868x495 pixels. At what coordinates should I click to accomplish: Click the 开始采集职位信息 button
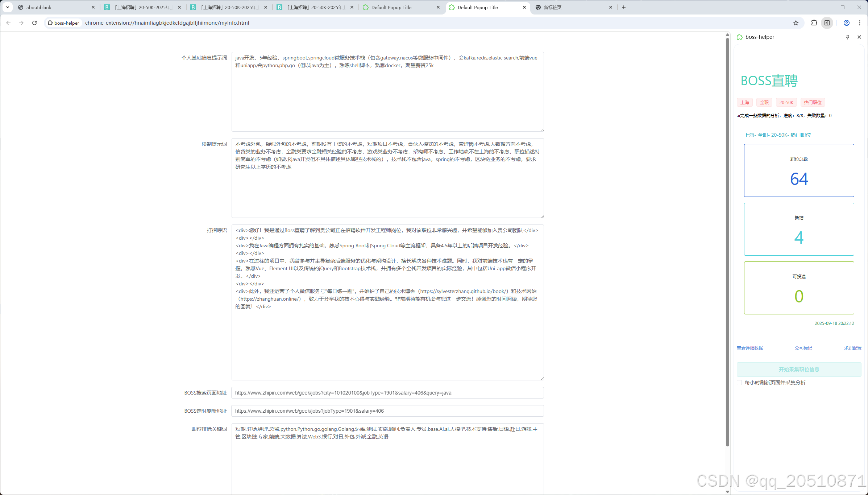799,370
